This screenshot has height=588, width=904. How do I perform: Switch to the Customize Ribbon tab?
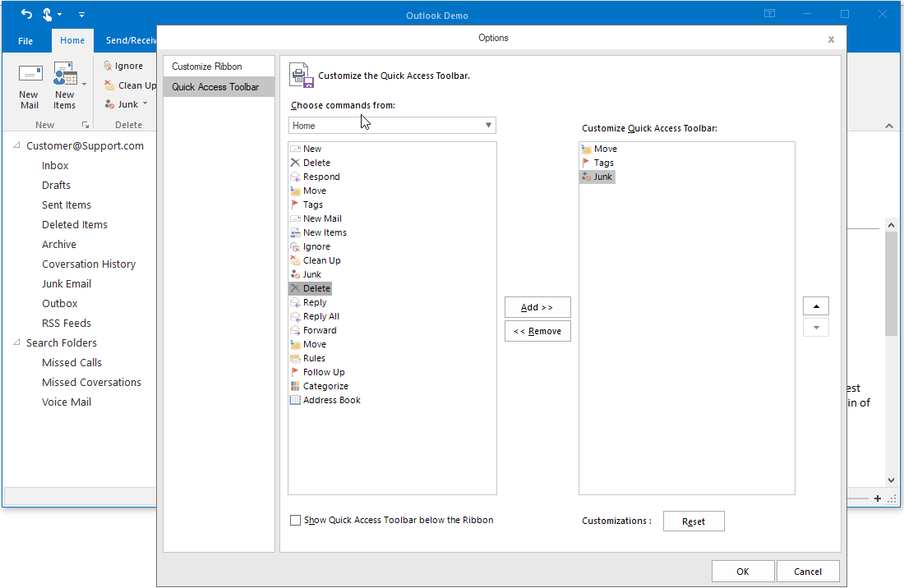click(207, 67)
